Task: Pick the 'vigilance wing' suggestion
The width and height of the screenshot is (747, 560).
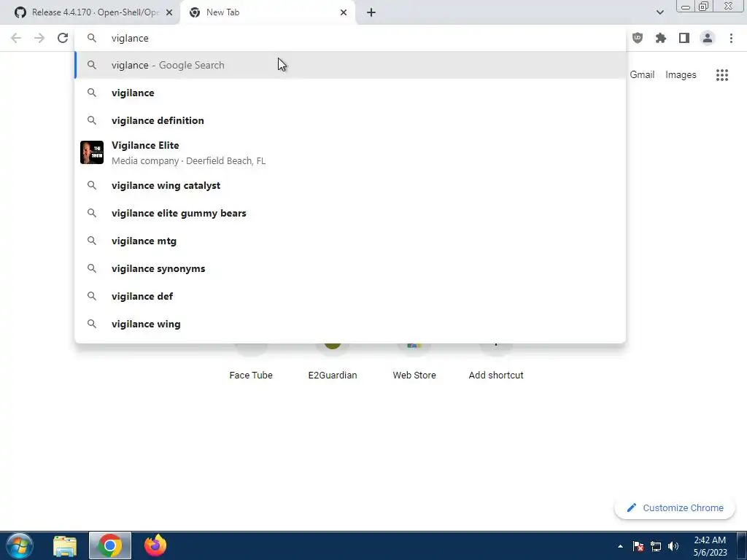Action: [350, 324]
